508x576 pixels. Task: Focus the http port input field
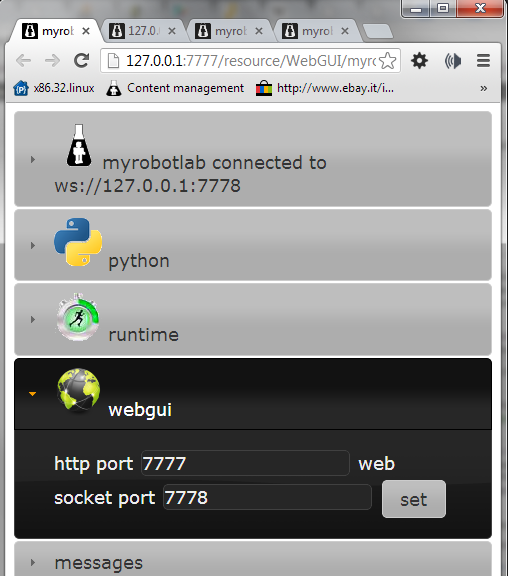click(245, 463)
